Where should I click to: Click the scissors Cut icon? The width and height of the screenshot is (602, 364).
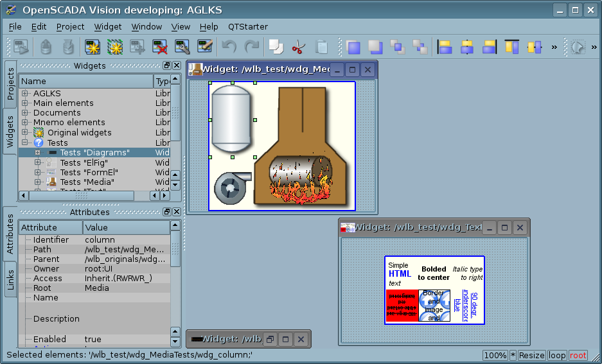point(297,47)
